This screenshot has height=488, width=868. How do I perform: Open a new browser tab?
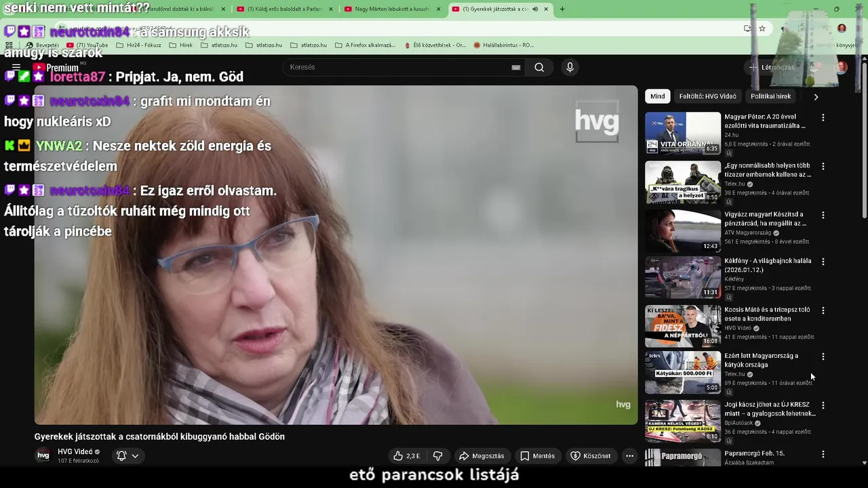point(562,9)
